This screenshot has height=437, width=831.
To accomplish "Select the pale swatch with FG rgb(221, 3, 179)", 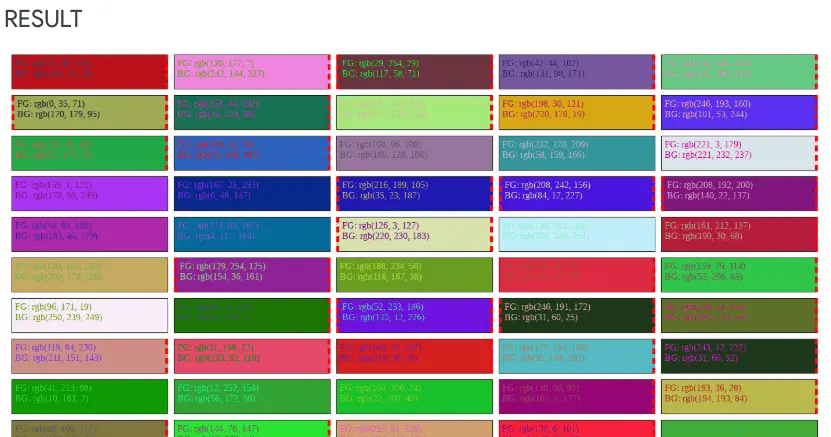I will click(x=739, y=153).
